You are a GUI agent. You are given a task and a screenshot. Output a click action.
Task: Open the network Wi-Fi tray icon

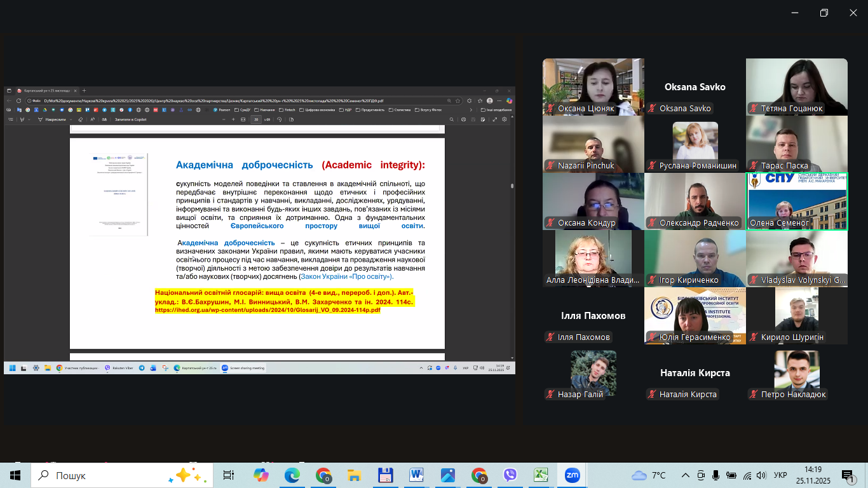pyautogui.click(x=747, y=475)
